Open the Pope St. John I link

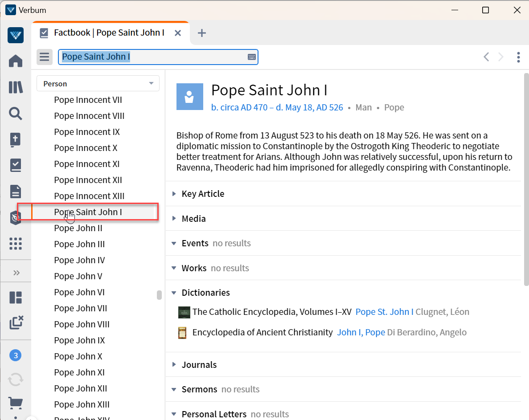click(384, 312)
